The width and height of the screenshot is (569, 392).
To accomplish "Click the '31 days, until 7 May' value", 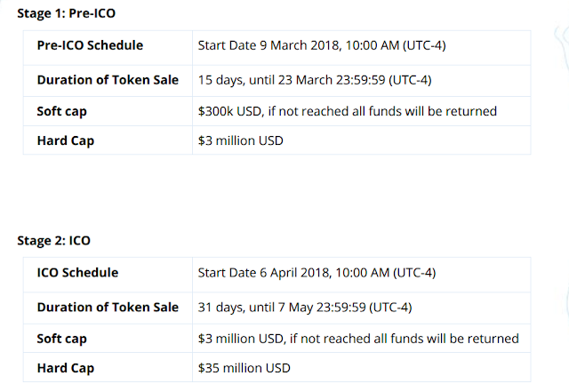I will 258,307.
